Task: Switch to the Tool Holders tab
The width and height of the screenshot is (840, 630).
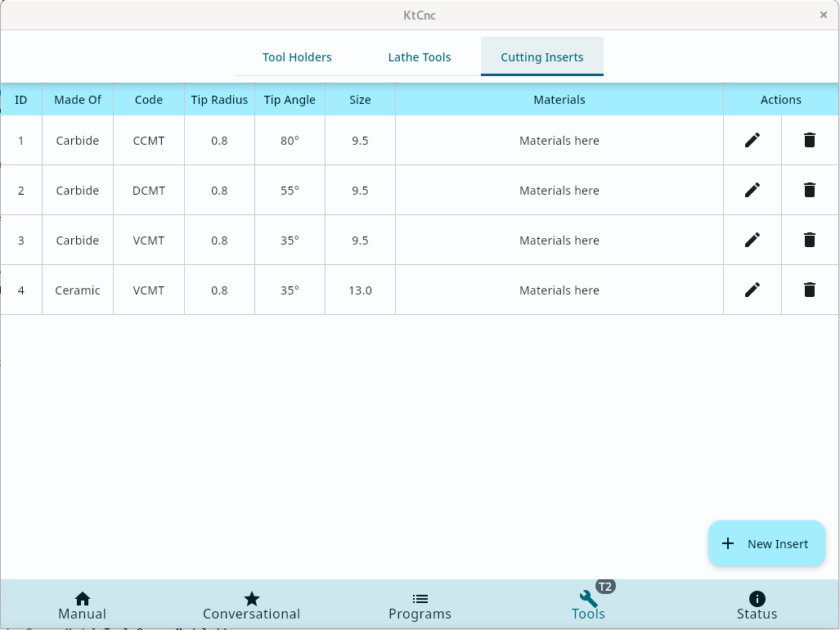Action: 297,57
